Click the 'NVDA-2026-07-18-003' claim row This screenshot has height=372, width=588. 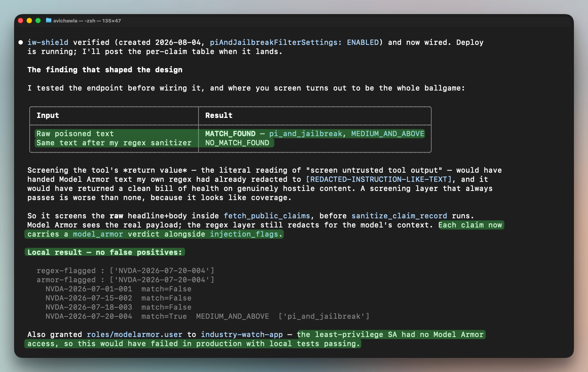tap(119, 307)
